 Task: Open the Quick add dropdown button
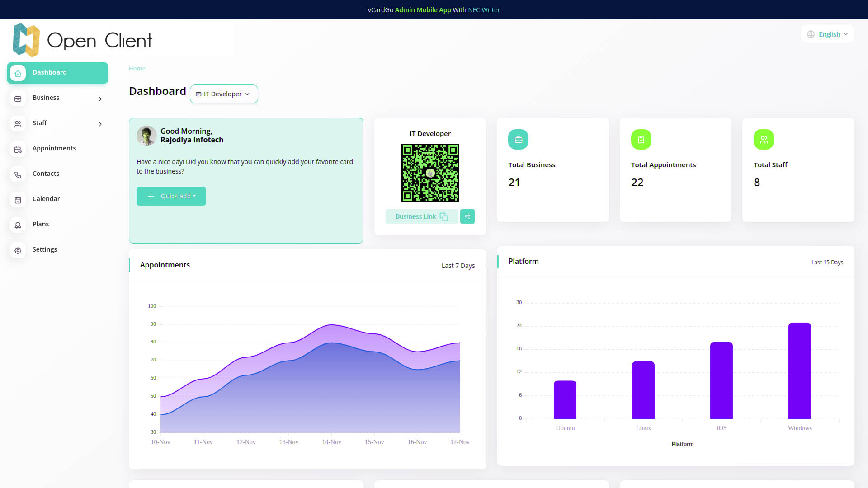pyautogui.click(x=171, y=196)
